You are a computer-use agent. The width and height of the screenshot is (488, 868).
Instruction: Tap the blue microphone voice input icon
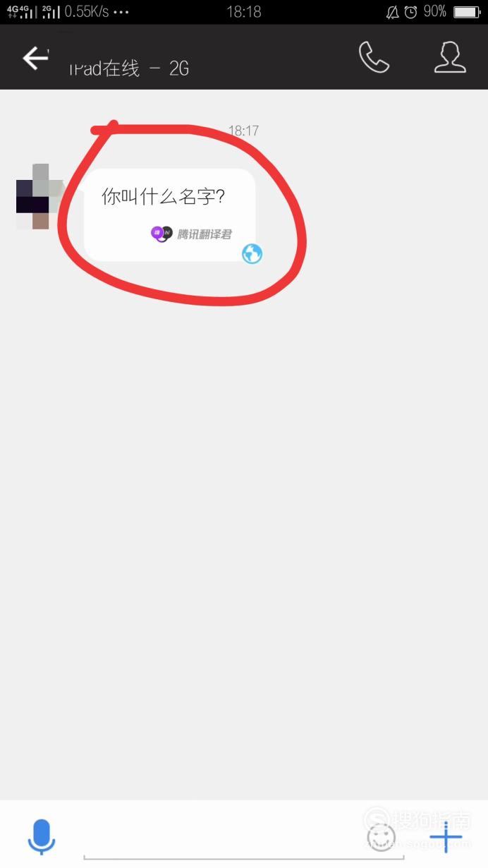coord(42,837)
